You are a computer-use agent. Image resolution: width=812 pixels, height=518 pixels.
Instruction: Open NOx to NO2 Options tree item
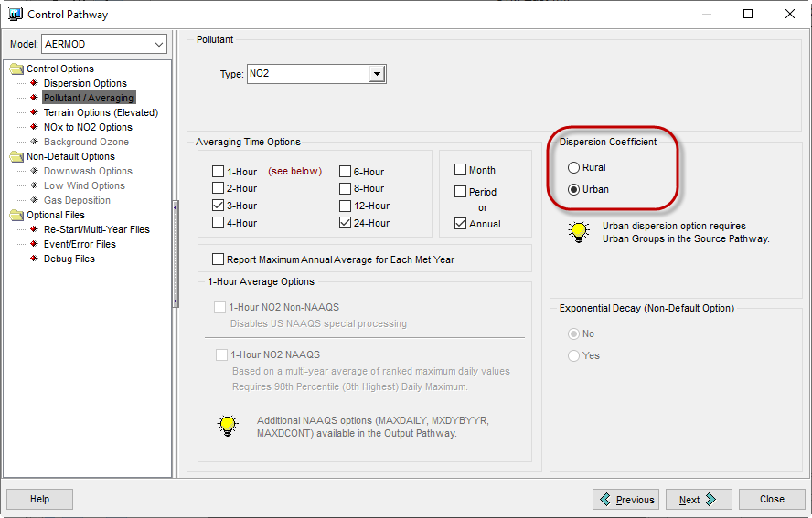88,127
